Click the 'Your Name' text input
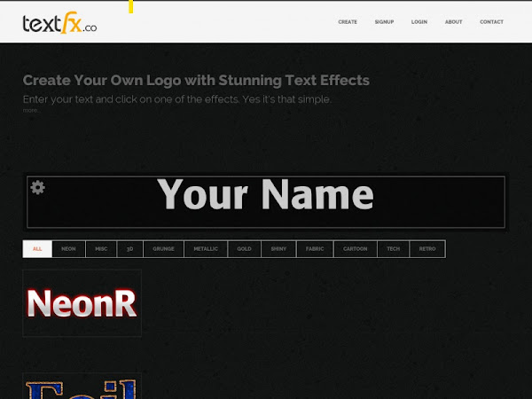Image resolution: width=532 pixels, height=399 pixels. (x=266, y=202)
